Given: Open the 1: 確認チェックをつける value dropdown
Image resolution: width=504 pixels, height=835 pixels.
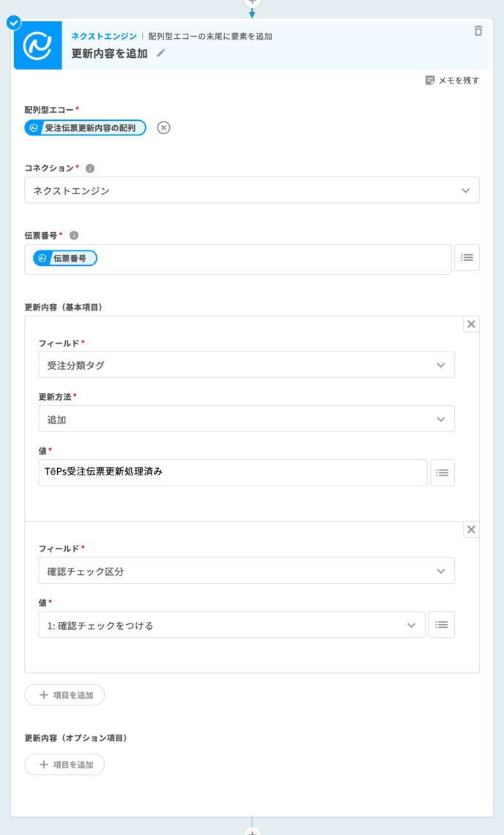Looking at the screenshot, I should (231, 625).
